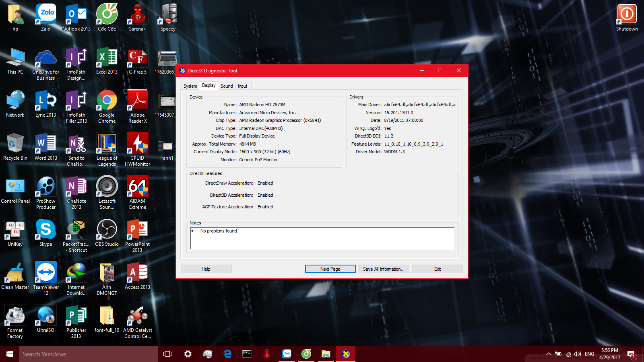
Task: Launch Letasoft Sound Booster icon
Action: coord(107,193)
